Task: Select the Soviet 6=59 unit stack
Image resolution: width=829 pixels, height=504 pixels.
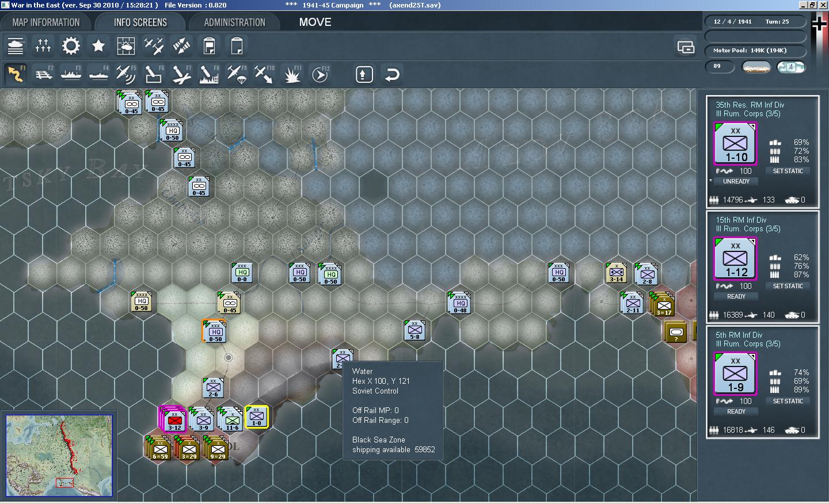Action: [x=159, y=448]
